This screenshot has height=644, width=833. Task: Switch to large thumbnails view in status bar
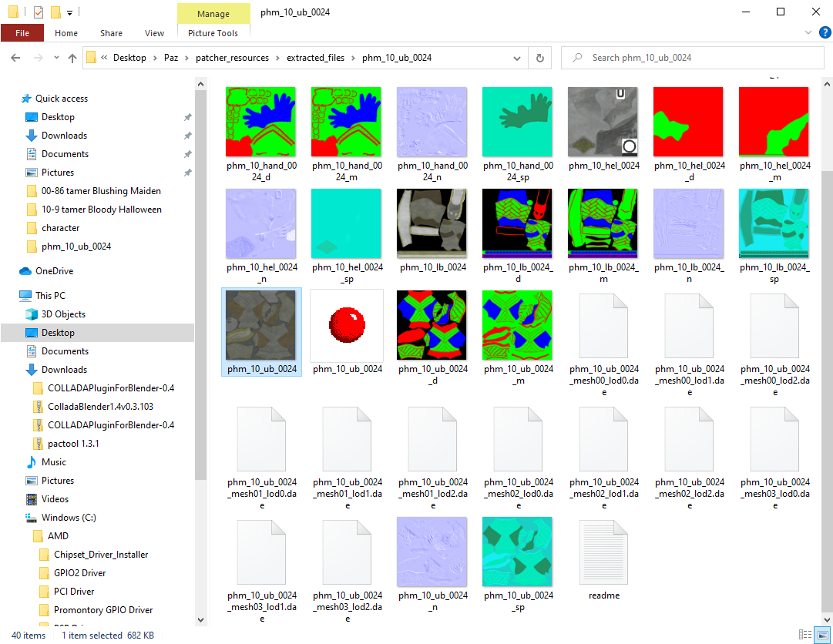pos(822,635)
